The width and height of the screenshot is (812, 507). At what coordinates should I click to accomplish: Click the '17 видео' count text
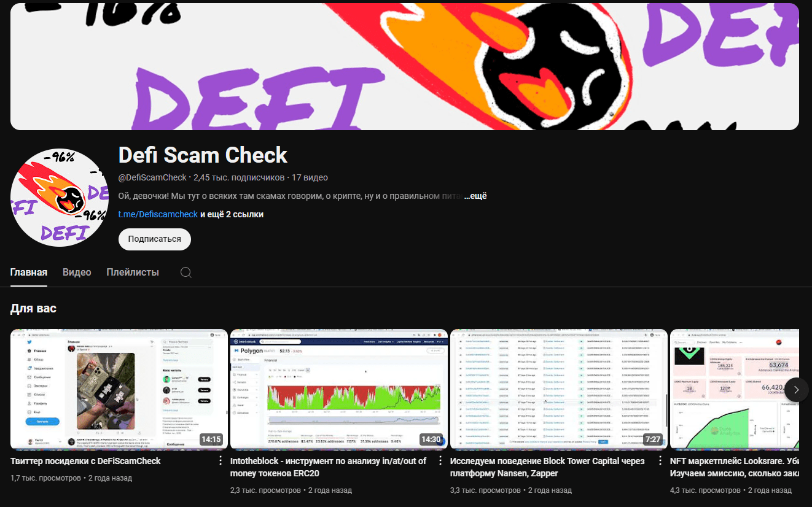click(x=310, y=177)
